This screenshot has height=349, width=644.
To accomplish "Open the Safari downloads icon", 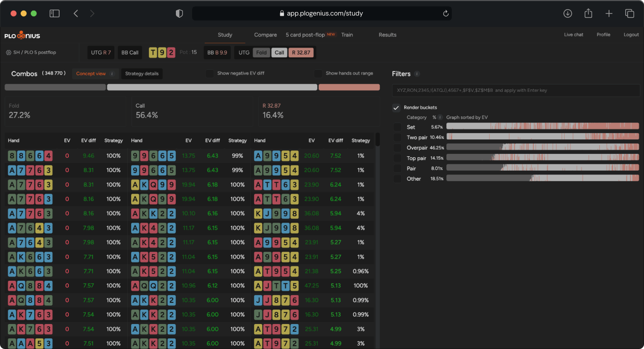I will click(568, 13).
